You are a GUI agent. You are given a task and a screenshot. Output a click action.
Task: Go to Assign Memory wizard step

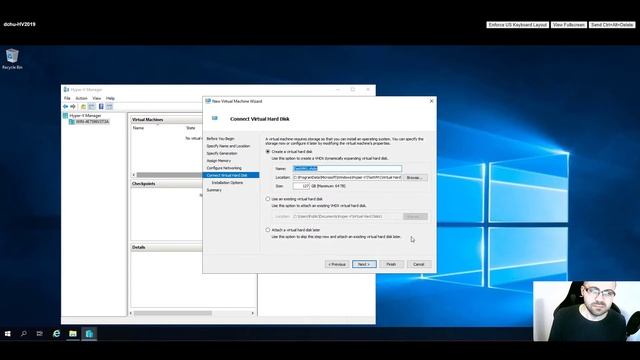(x=218, y=161)
